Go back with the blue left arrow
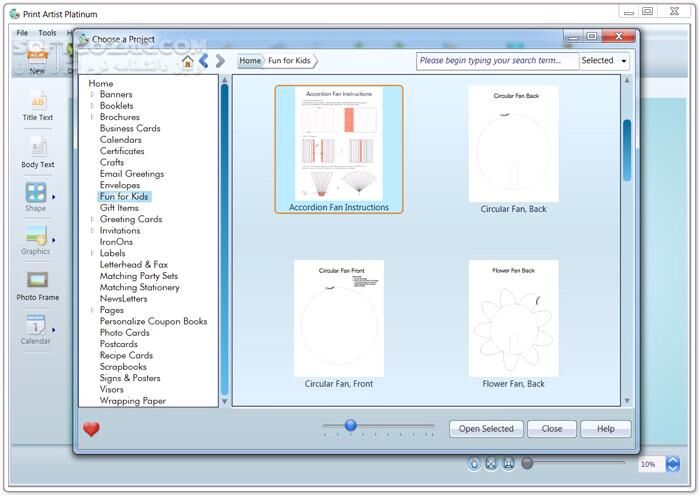 coord(204,61)
